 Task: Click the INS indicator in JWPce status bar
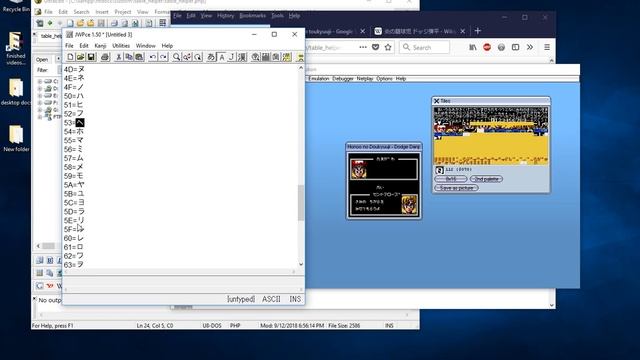(295, 299)
